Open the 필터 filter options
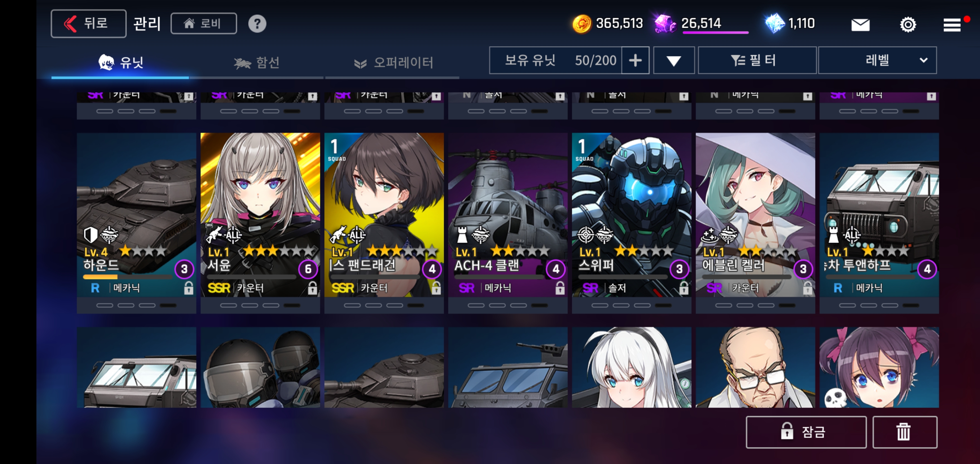 (x=757, y=60)
